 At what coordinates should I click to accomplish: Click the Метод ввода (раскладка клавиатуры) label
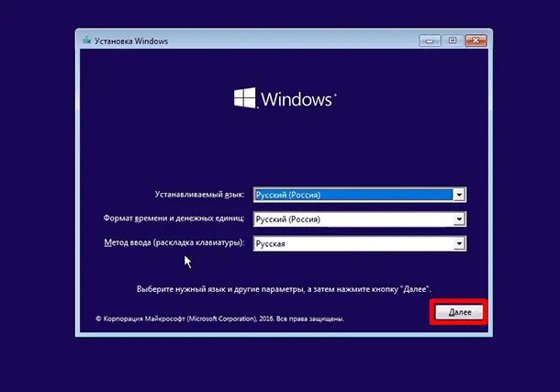[x=174, y=243]
